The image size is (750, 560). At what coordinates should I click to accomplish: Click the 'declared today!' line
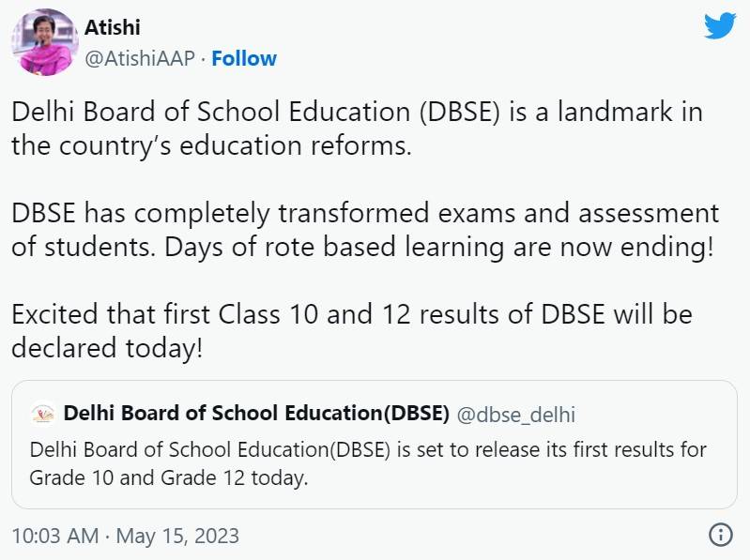(106, 346)
